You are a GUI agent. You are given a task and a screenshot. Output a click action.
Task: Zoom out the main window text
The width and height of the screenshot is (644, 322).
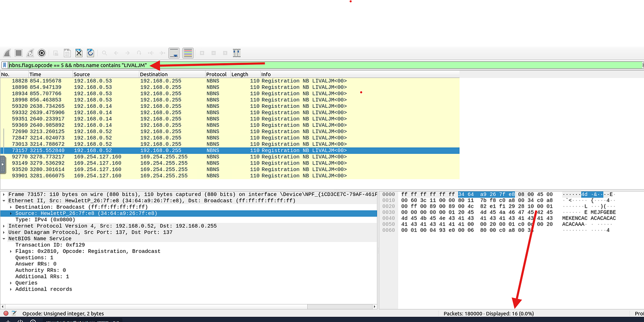pyautogui.click(x=213, y=53)
